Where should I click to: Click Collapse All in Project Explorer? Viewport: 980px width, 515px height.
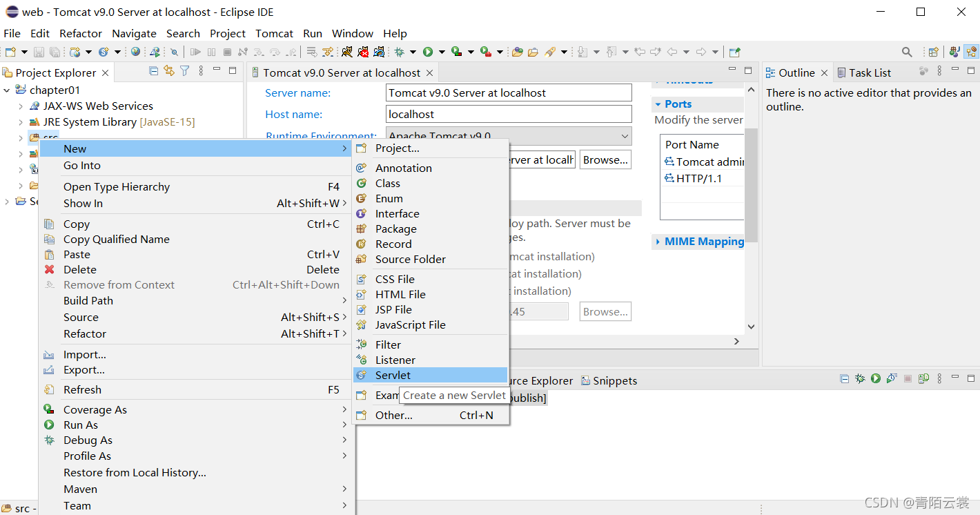(154, 71)
